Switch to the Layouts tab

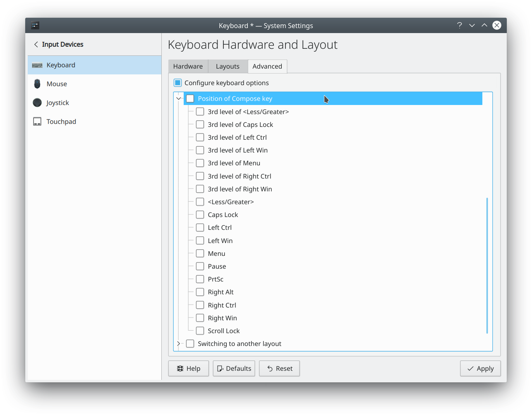228,66
